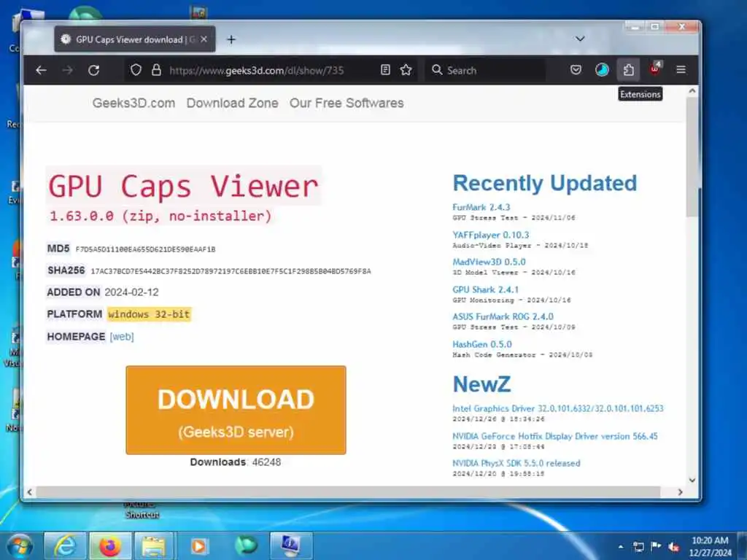Viewport: 747px width, 560px height.
Task: Select the GPU Caps Viewer download tab
Action: pos(135,39)
